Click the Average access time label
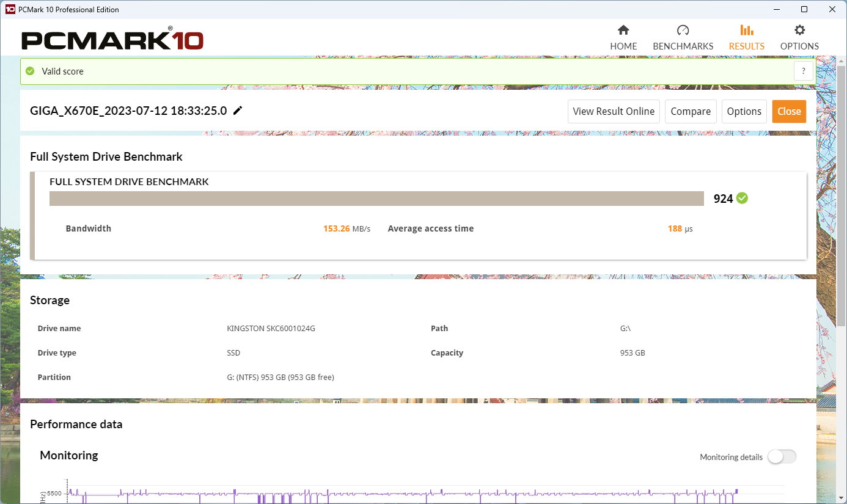Image resolution: width=847 pixels, height=504 pixels. pos(431,228)
